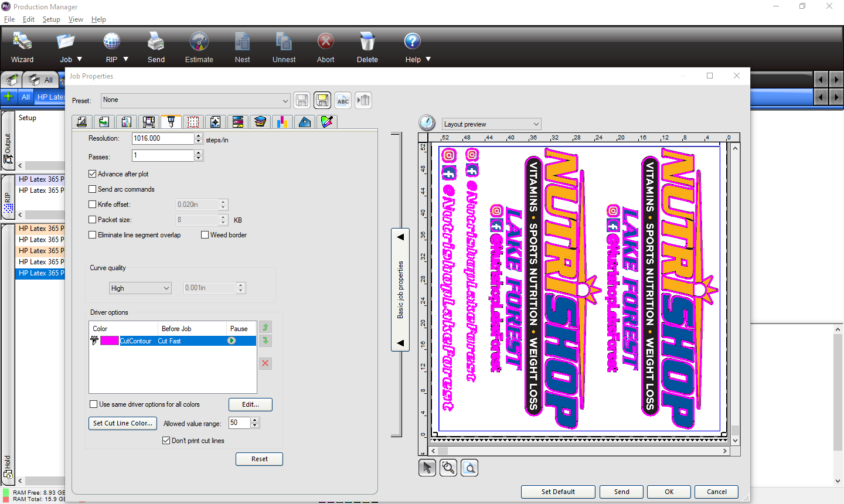Click Set Cut Line Color... button
Viewport: 844px width, 504px height.
pos(122,423)
